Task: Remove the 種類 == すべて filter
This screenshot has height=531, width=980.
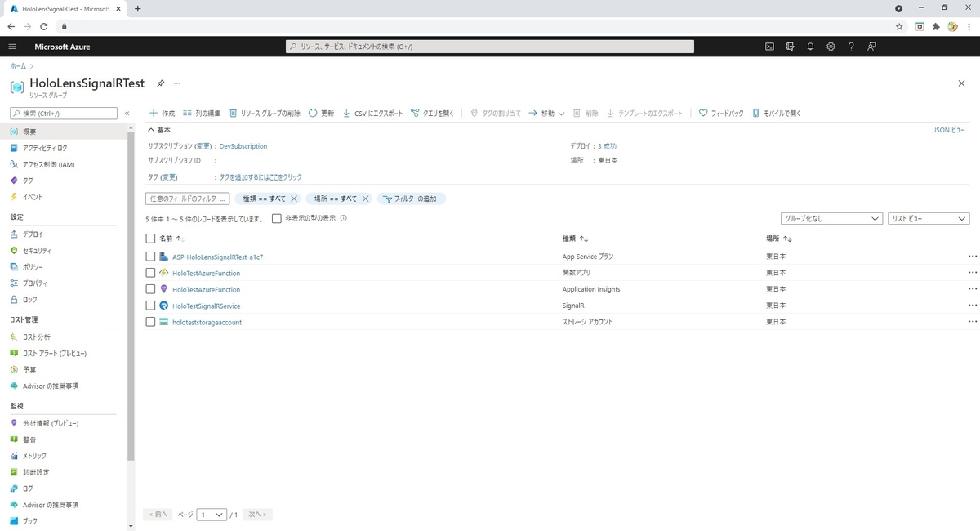Action: [x=294, y=199]
